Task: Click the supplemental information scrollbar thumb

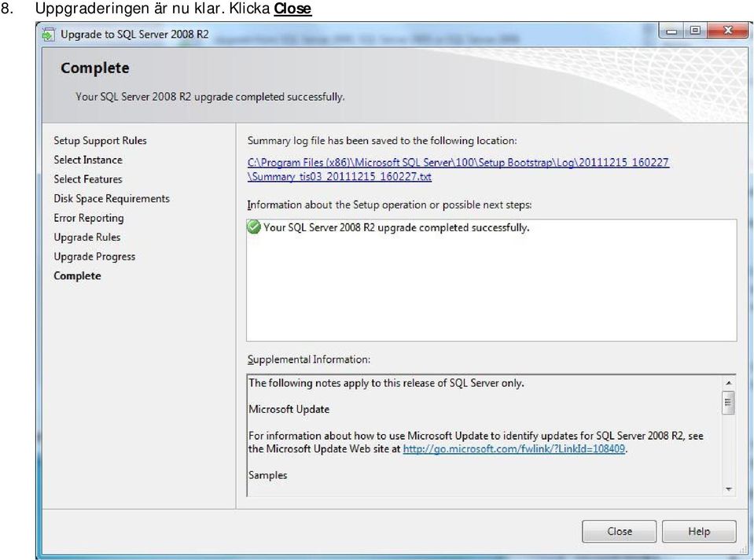Action: (x=729, y=403)
